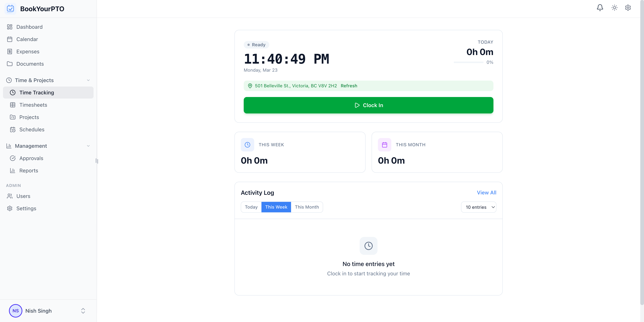
Task: Open the Dashboard from the sidebar
Action: click(x=29, y=27)
